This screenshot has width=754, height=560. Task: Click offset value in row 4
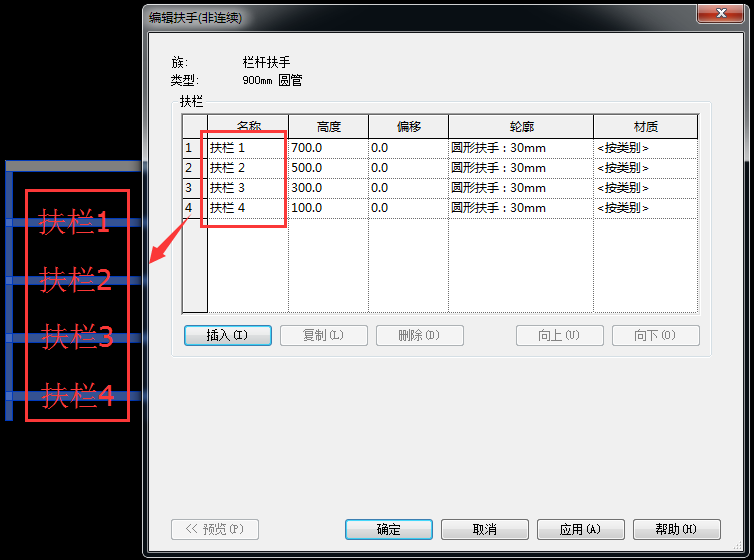coord(407,208)
